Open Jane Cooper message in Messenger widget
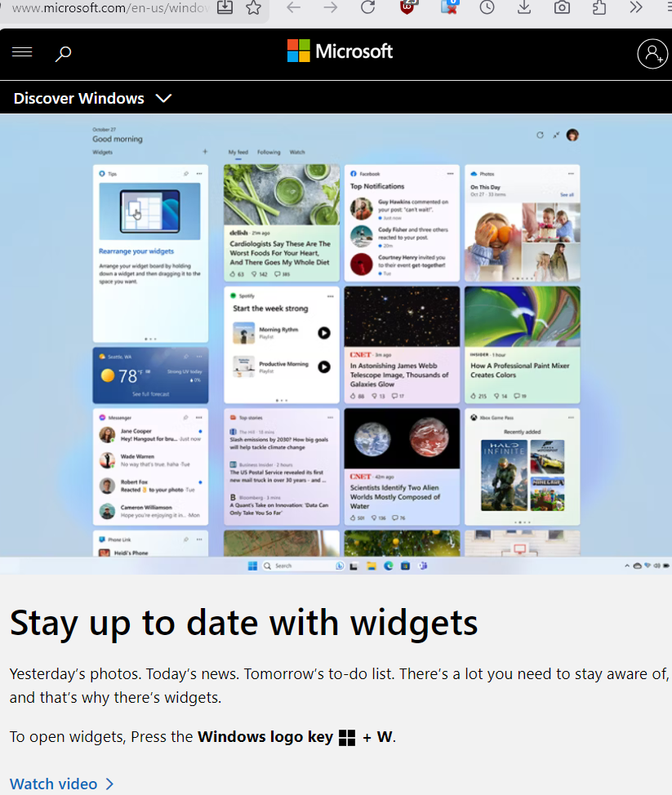This screenshot has width=672, height=795. click(x=150, y=434)
